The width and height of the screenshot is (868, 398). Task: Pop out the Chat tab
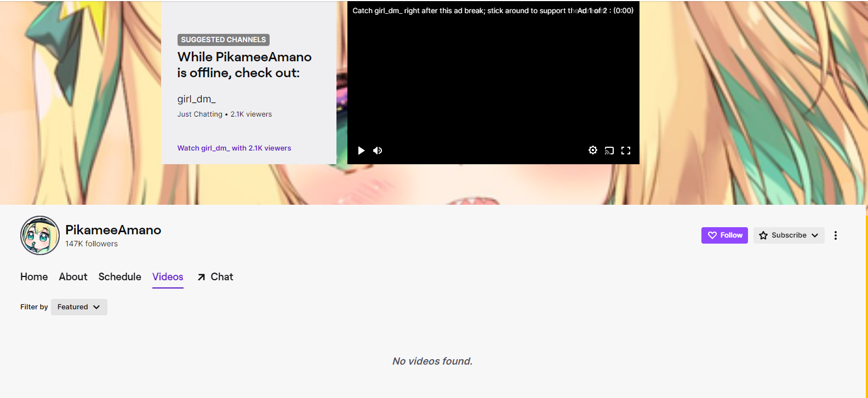[x=215, y=277]
